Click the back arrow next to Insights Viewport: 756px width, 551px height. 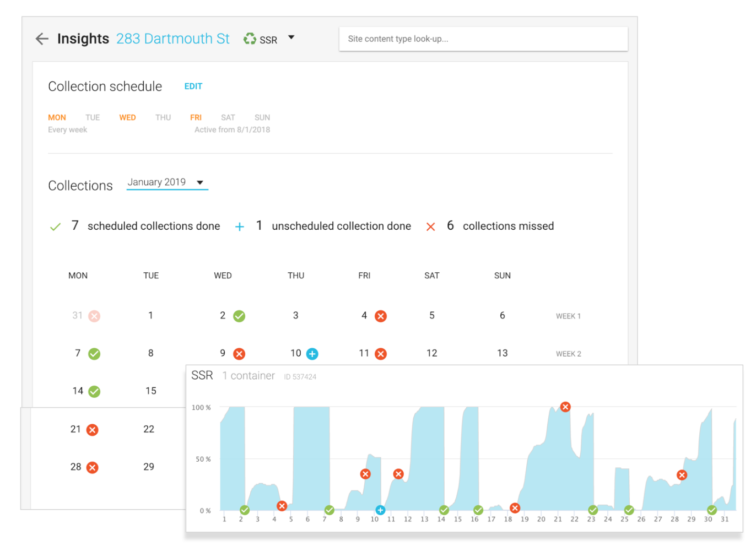[42, 39]
